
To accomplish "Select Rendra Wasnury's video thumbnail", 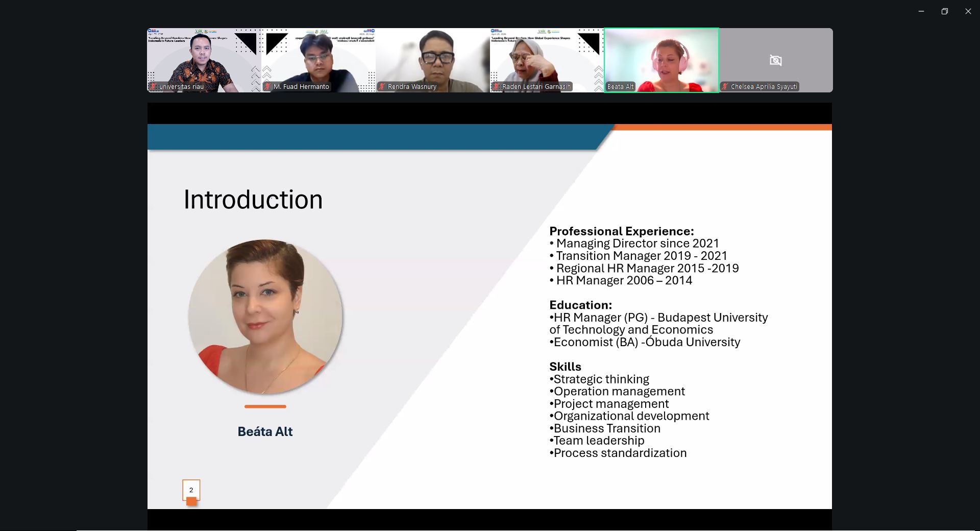I will 433,60.
